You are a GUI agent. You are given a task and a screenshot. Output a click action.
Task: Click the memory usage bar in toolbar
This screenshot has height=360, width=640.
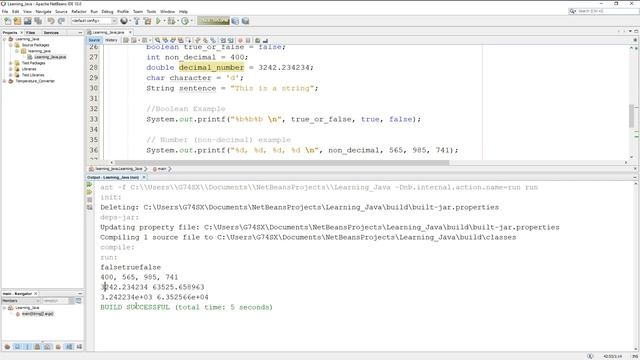coord(213,21)
